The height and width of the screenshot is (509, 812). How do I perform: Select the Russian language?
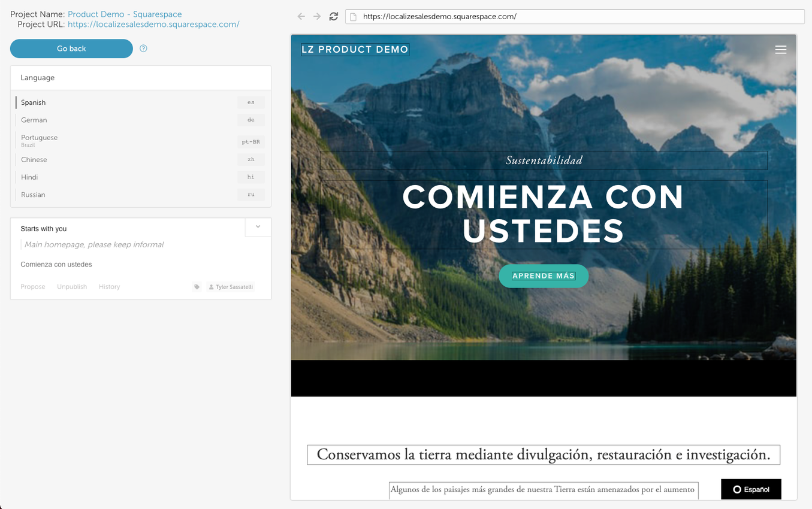tap(33, 195)
